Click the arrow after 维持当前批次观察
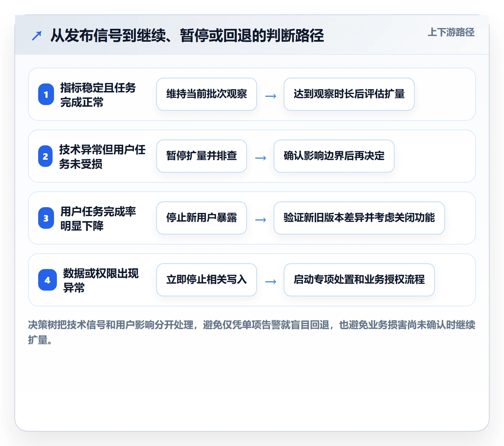 [270, 96]
